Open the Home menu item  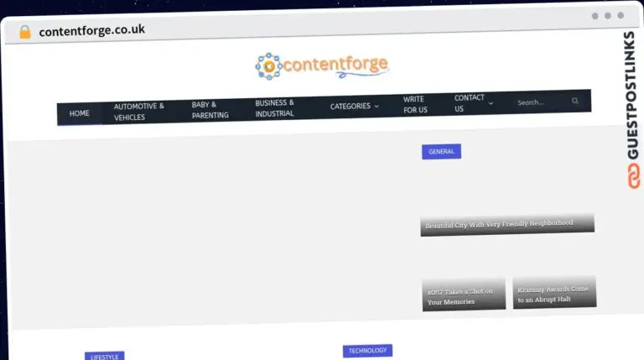(x=80, y=113)
